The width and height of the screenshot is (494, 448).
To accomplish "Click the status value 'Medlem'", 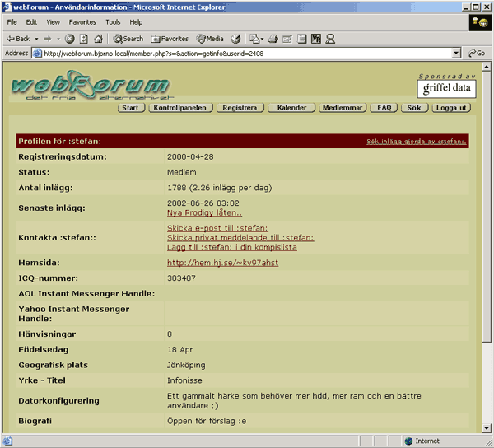I will tap(181, 172).
